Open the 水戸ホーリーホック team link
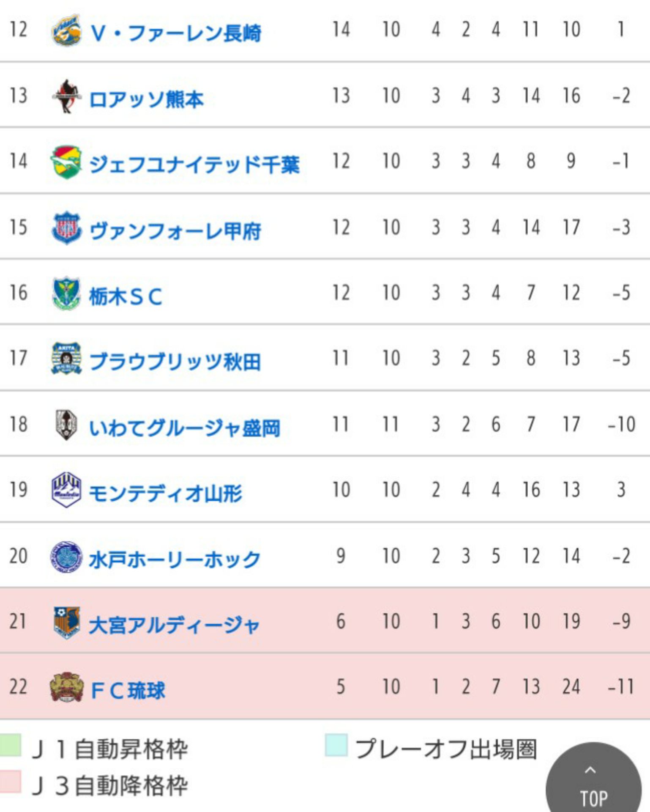The height and width of the screenshot is (812, 650). point(175,559)
